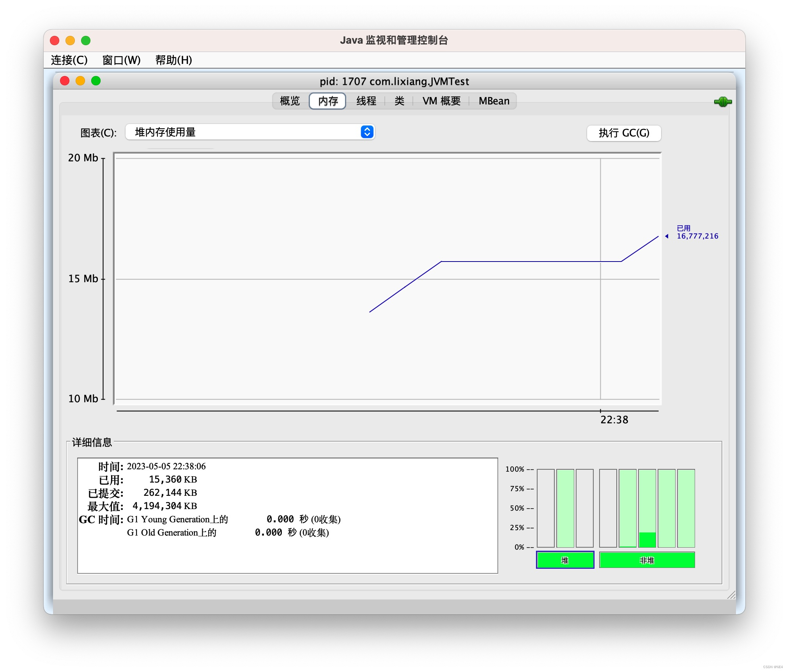This screenshot has width=789, height=672.
Task: Click the G1 Old Generation GC line
Action: pos(228,532)
